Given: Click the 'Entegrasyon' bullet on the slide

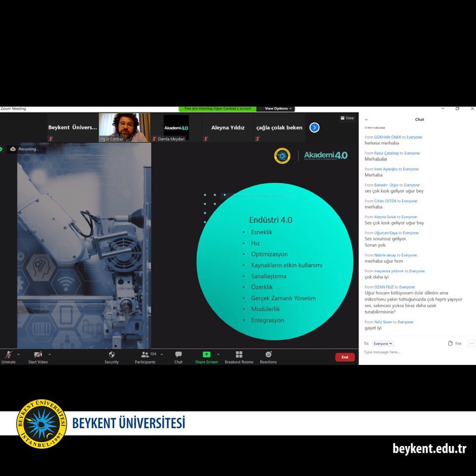Looking at the screenshot, I should pyautogui.click(x=268, y=320).
